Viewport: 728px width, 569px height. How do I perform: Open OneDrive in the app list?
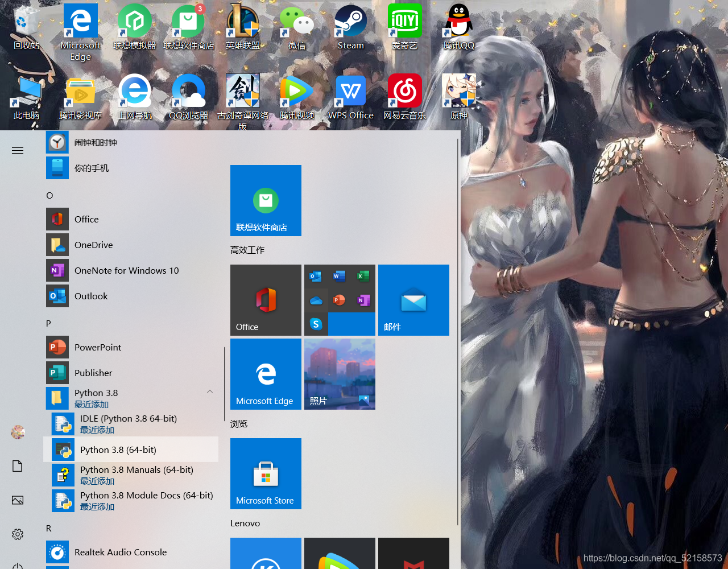pos(131,245)
